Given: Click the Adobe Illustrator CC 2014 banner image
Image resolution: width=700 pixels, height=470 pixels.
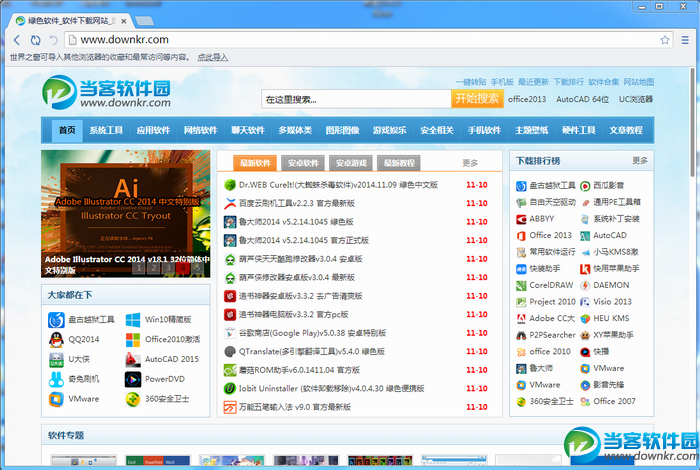Looking at the screenshot, I should click(x=125, y=214).
